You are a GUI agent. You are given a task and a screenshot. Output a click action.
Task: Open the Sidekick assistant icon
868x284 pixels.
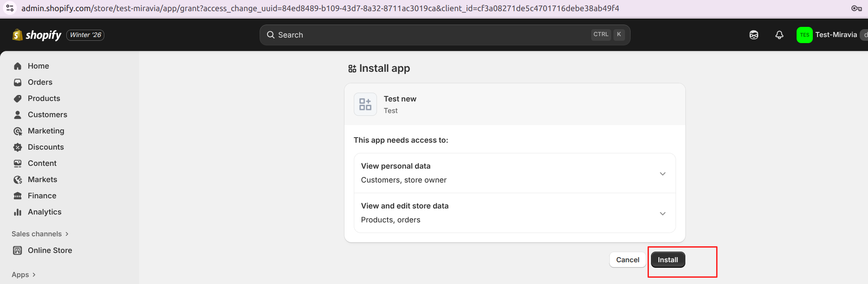coord(754,35)
